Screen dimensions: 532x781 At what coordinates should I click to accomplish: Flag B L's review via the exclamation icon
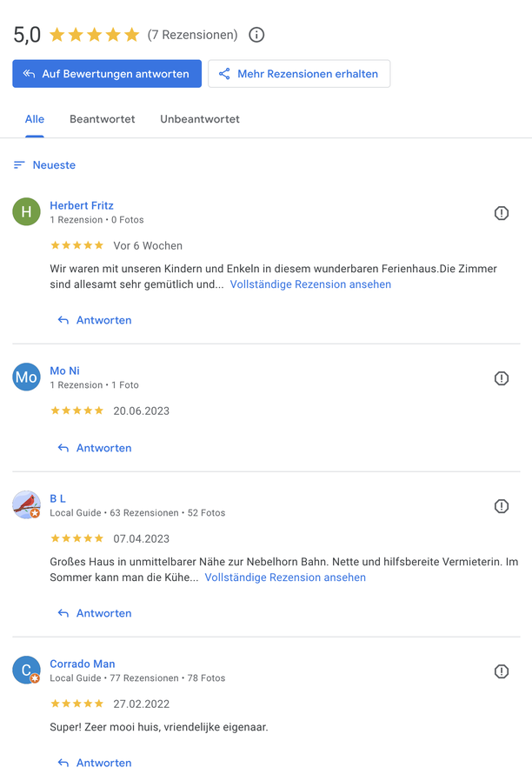pos(502,506)
